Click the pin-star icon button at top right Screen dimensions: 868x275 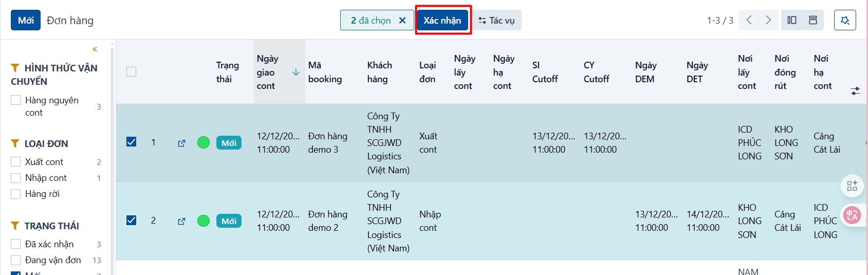845,20
